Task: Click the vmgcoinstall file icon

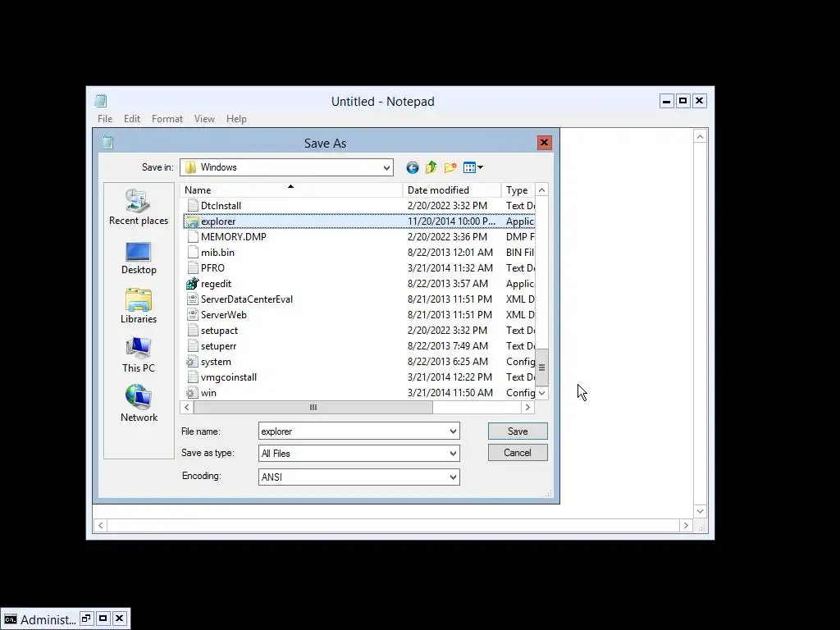Action: (x=192, y=377)
